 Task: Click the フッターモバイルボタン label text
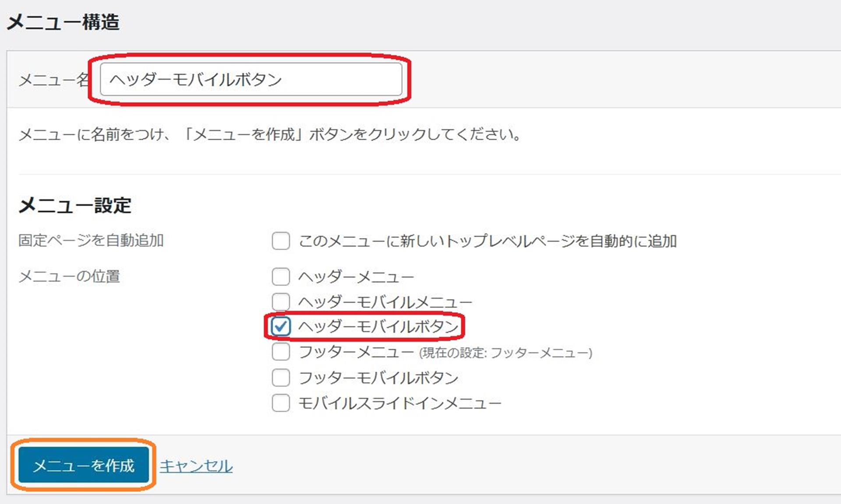click(x=378, y=377)
